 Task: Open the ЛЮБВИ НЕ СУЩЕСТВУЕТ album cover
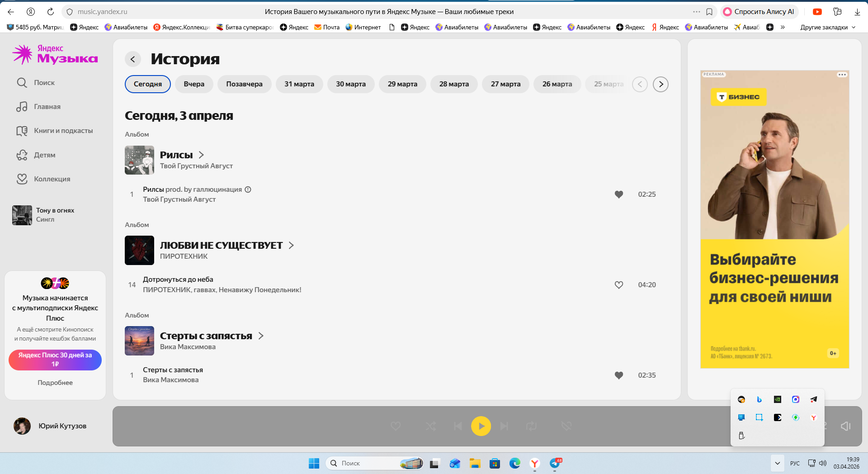(139, 251)
